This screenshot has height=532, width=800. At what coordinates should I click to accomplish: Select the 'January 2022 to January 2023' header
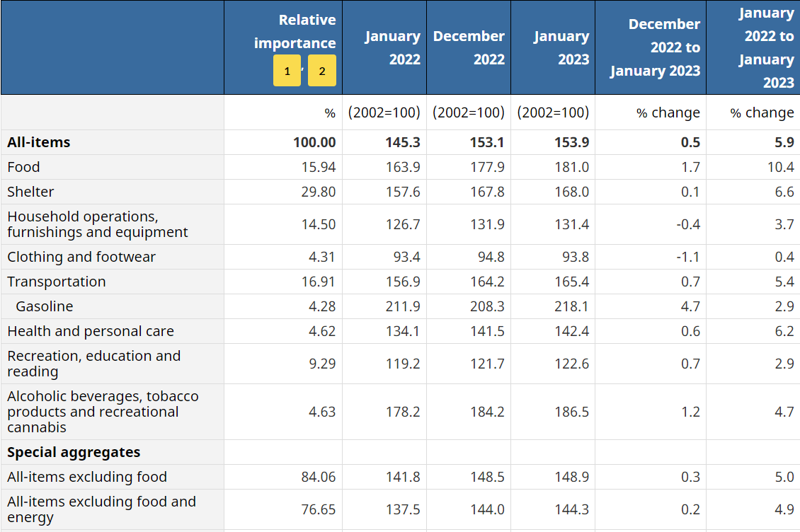[x=753, y=47]
